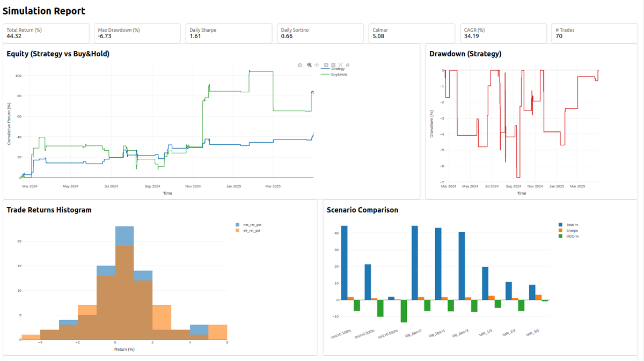Click the 'slip_bps=1' axis label
This screenshot has height=361, width=644.
(x=436, y=333)
